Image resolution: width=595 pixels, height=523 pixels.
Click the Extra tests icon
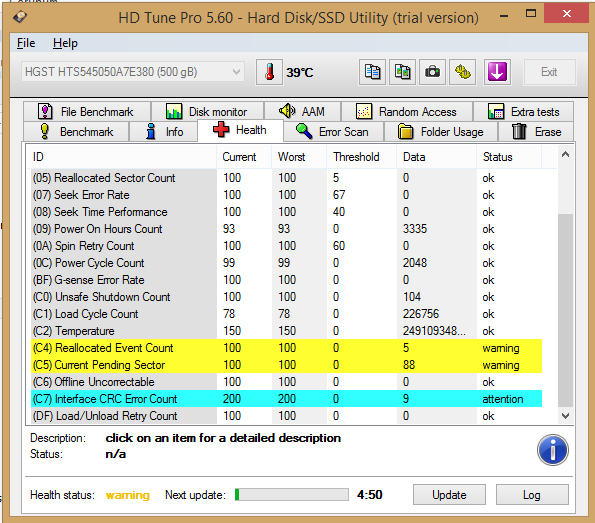click(496, 112)
